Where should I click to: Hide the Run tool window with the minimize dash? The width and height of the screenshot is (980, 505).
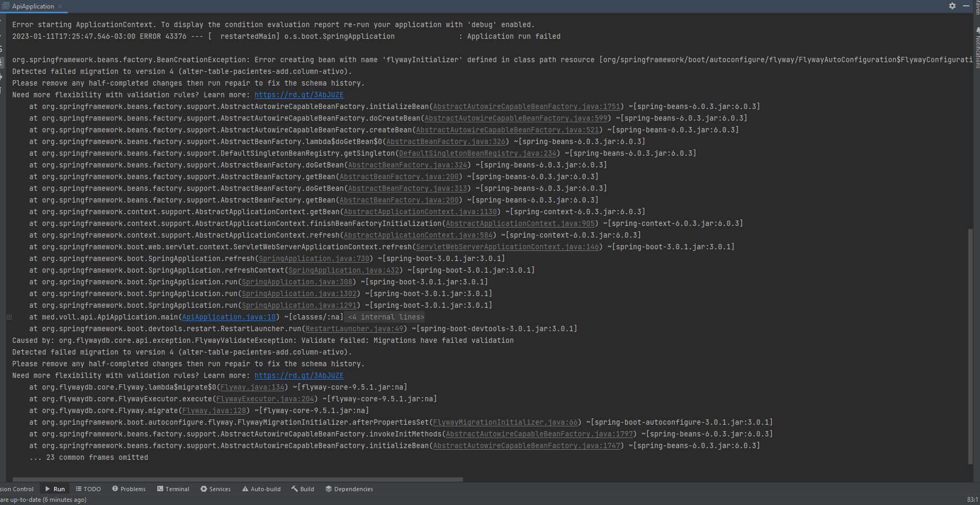966,6
